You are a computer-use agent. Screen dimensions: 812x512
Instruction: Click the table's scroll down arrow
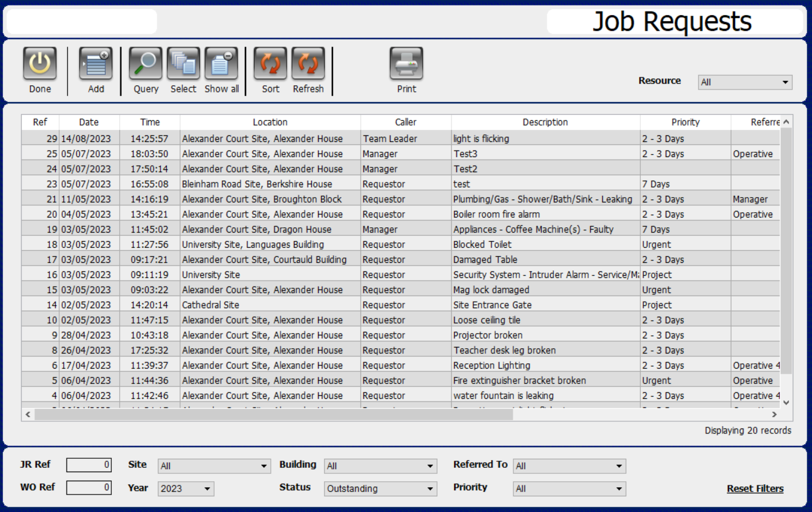point(786,402)
